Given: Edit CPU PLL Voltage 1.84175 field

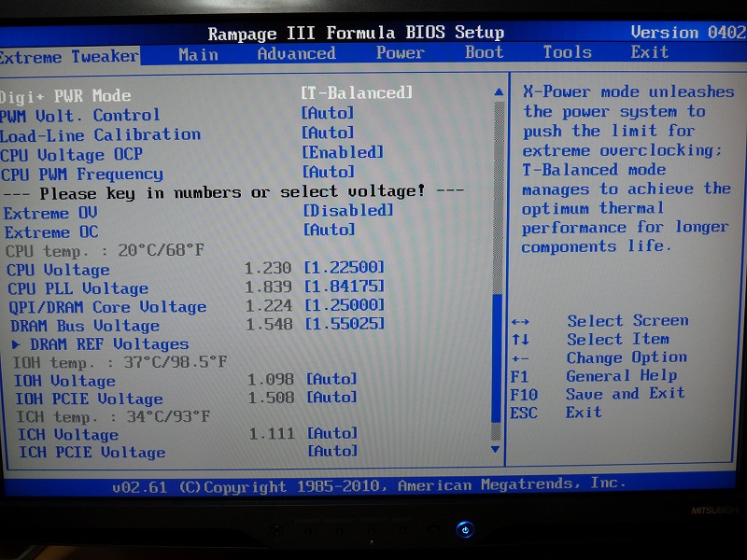Looking at the screenshot, I should point(344,287).
